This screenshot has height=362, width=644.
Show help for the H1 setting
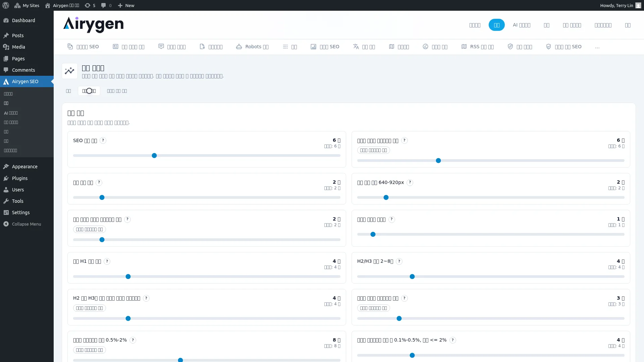[x=107, y=261]
